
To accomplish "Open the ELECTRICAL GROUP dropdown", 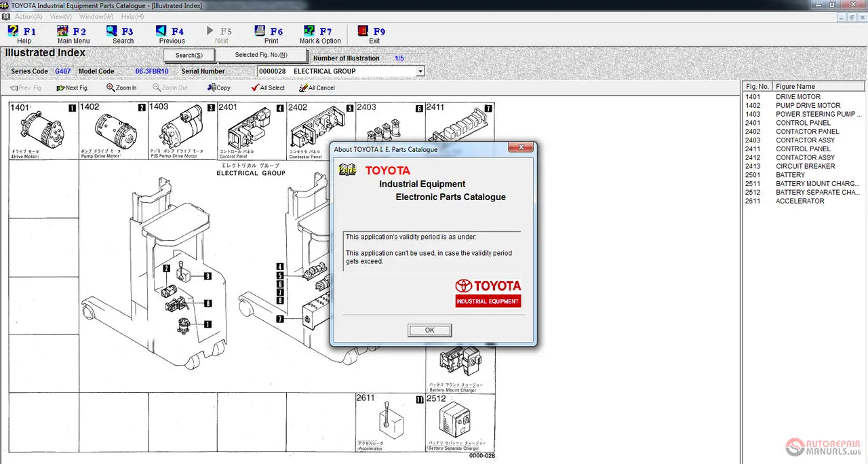I will click(419, 71).
